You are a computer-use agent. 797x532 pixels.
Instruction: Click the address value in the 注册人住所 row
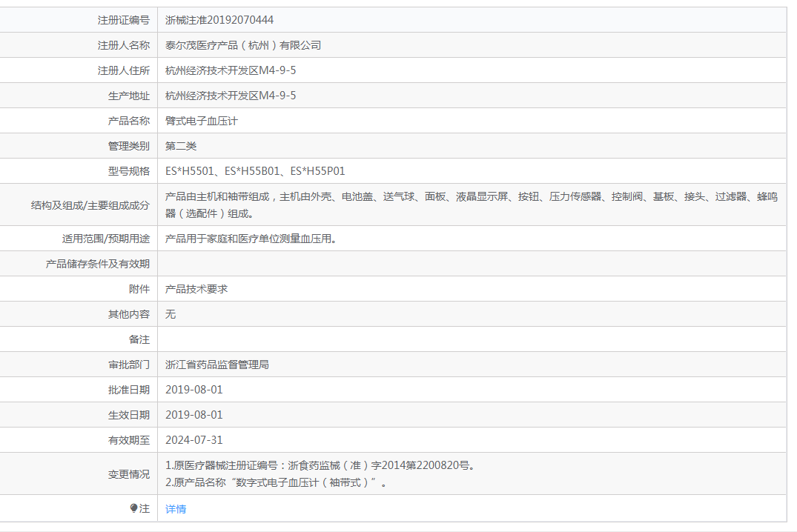231,70
